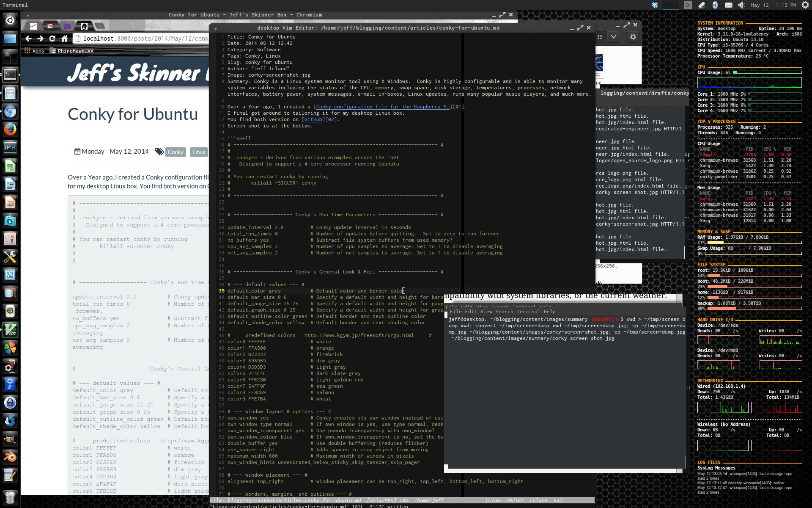Open System Monitor launcher icon

10,275
